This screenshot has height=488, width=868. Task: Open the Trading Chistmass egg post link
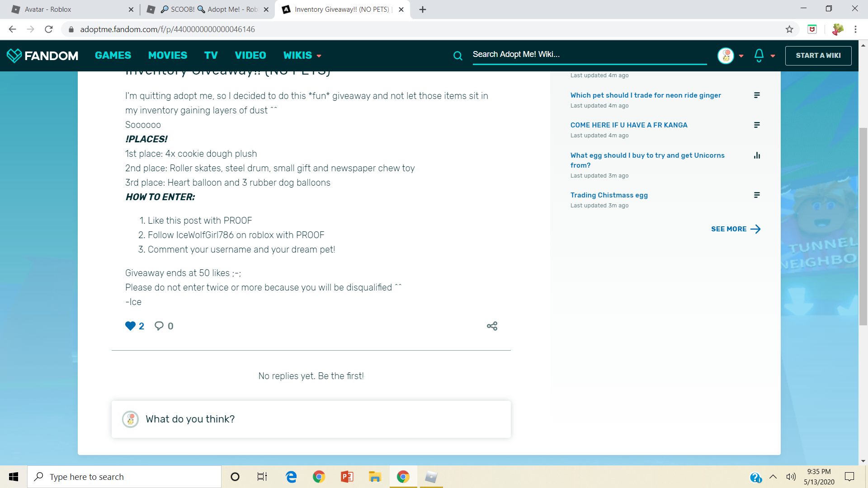click(609, 195)
